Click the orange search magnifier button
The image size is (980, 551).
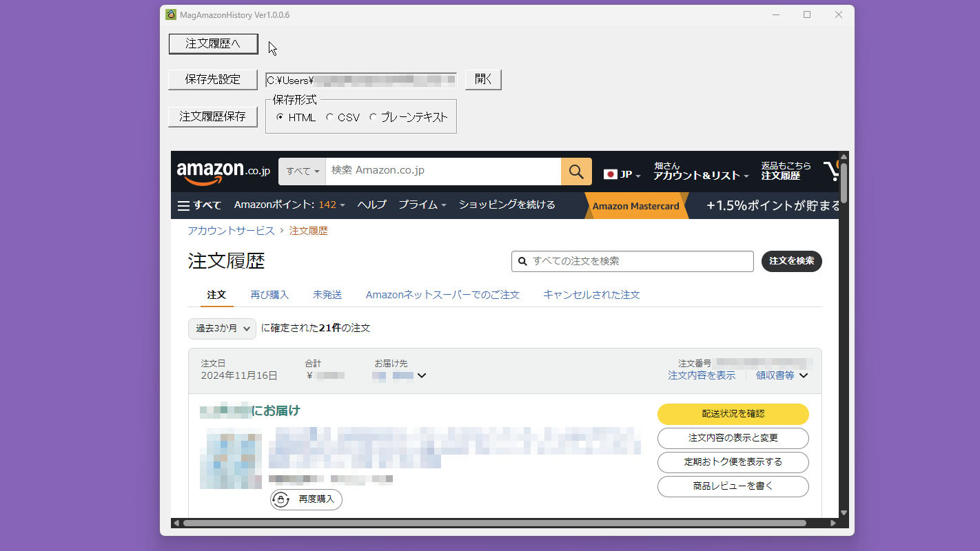pos(576,171)
